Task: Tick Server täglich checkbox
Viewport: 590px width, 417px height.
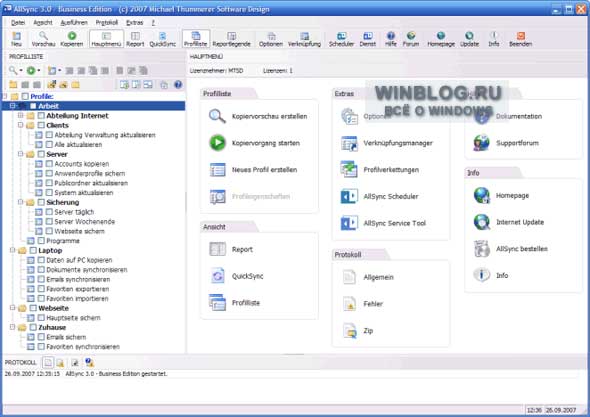Action: pyautogui.click(x=49, y=212)
